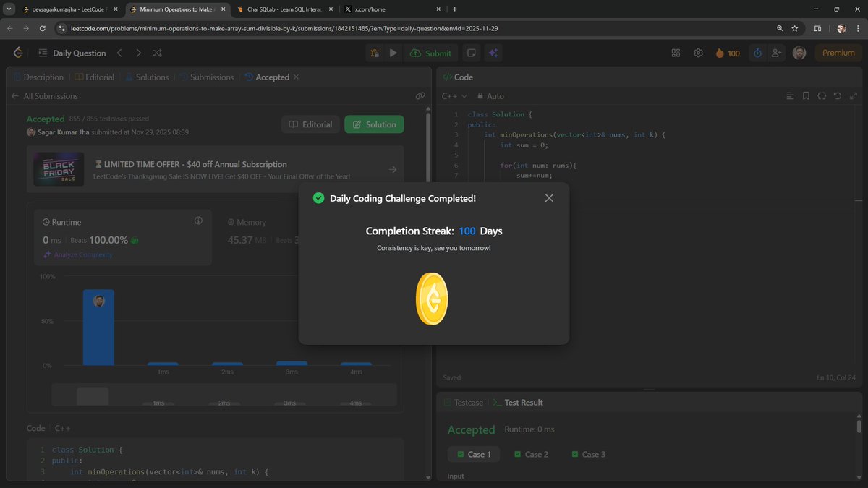This screenshot has width=868, height=488.
Task: Click Analyze Complexity link
Action: coord(77,254)
